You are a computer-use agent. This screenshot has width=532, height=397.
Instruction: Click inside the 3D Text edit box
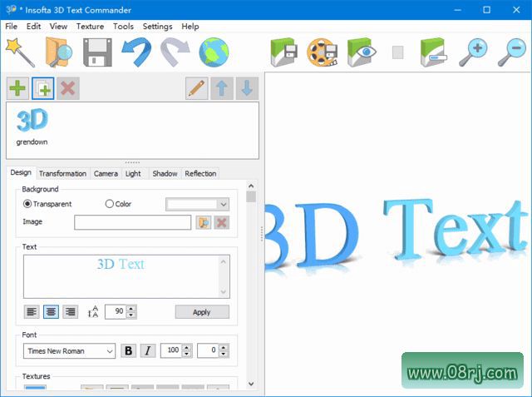(x=121, y=277)
